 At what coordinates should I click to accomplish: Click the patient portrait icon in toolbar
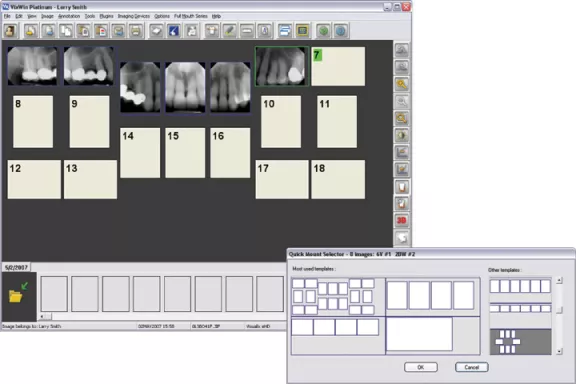point(10,31)
